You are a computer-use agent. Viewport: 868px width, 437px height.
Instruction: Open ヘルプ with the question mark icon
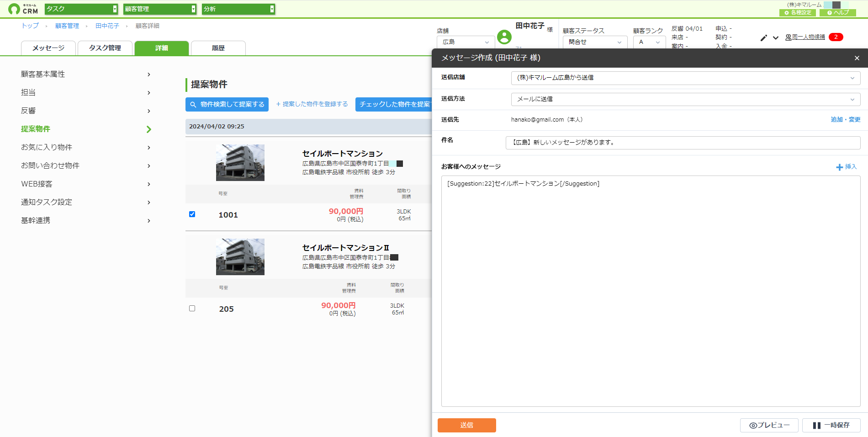[838, 13]
